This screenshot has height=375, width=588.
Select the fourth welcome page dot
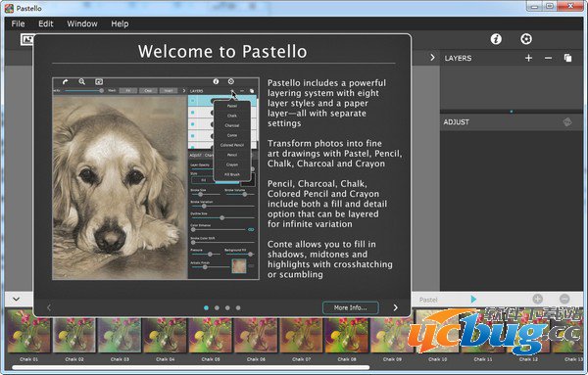(x=238, y=307)
